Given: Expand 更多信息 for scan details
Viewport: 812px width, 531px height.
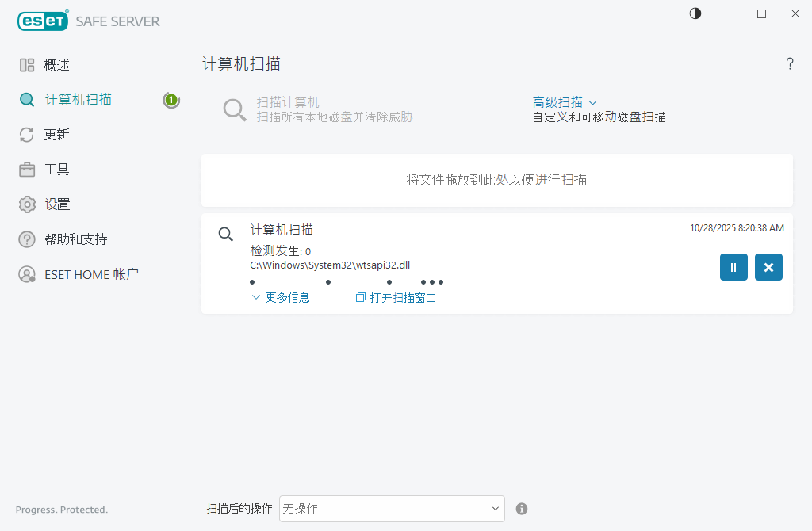Looking at the screenshot, I should (285, 296).
